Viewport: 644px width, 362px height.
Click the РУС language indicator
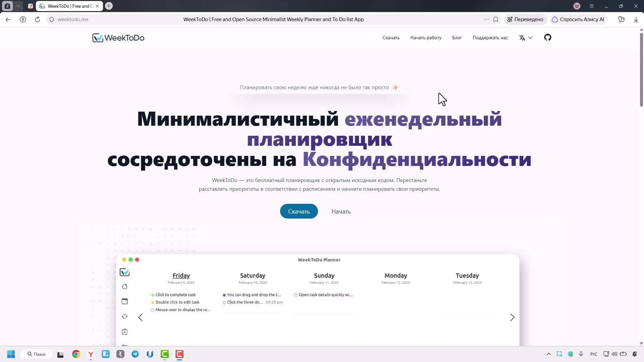tap(594, 354)
